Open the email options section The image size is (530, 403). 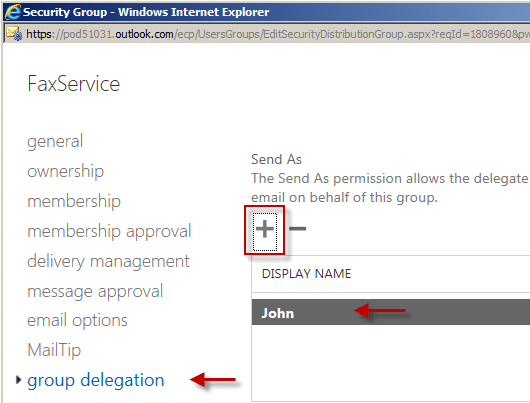point(77,321)
